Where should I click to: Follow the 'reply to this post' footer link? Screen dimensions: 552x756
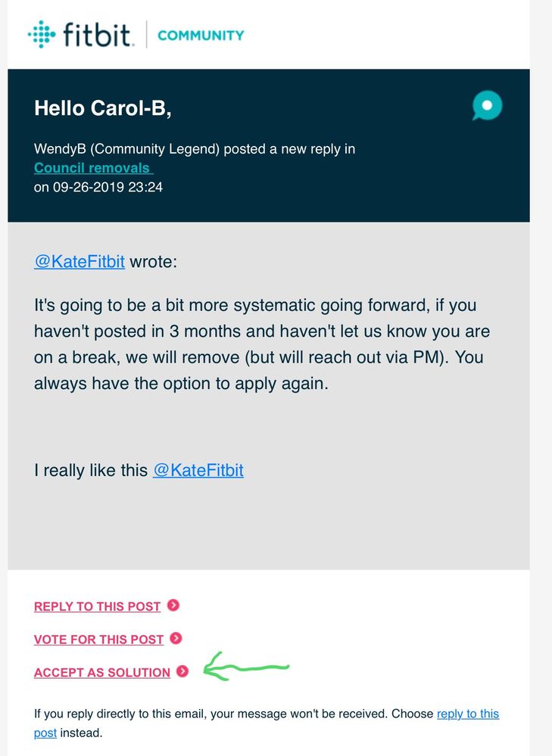(467, 714)
